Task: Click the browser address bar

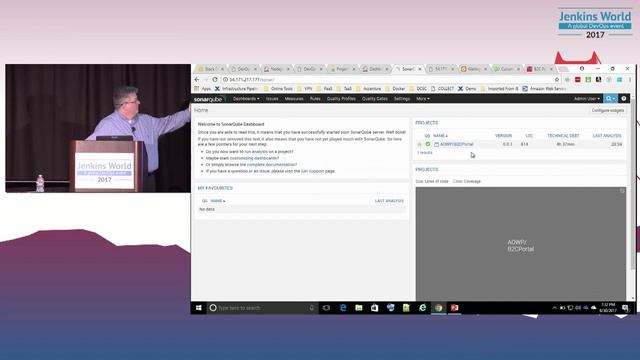Action: pos(388,80)
